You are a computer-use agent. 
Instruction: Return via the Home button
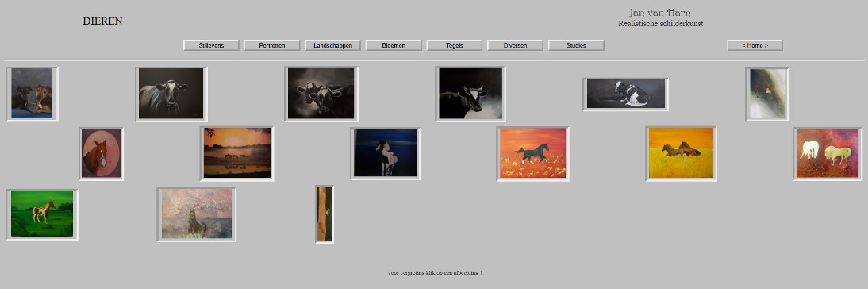point(755,45)
